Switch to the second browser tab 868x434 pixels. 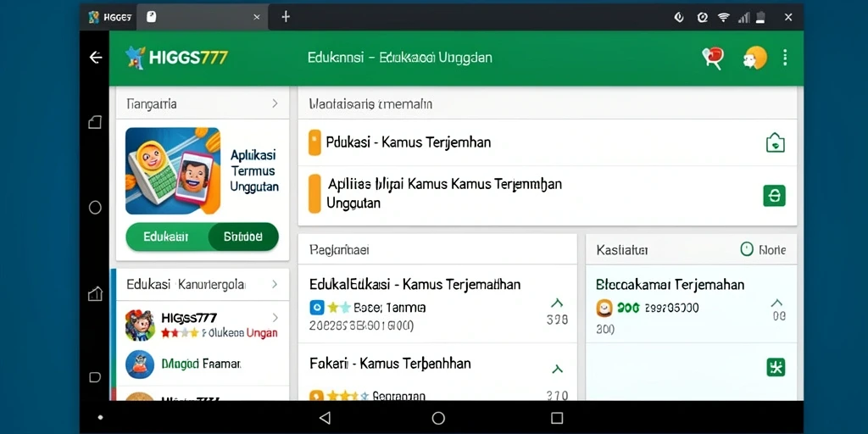pyautogui.click(x=202, y=17)
